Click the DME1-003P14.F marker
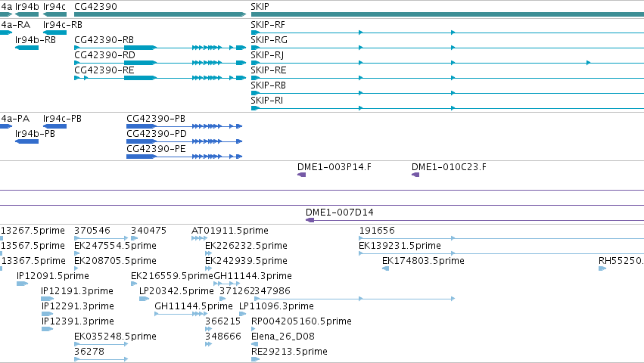The image size is (644, 363). point(301,175)
